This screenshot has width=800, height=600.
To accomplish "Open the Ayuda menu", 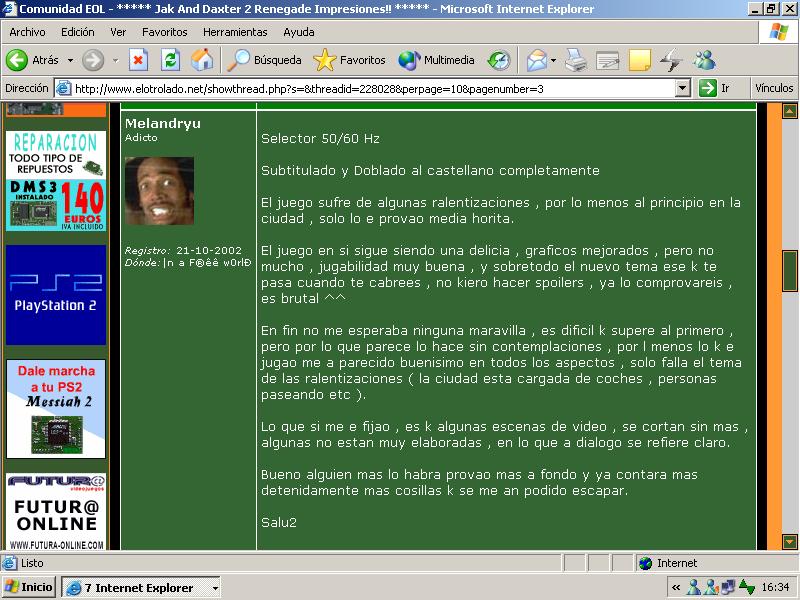I will pos(298,32).
